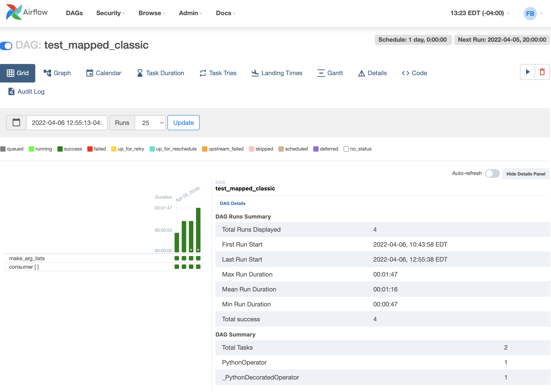Open the Gantt chart view
Viewport: 551px width, 392px height.
pyautogui.click(x=330, y=73)
